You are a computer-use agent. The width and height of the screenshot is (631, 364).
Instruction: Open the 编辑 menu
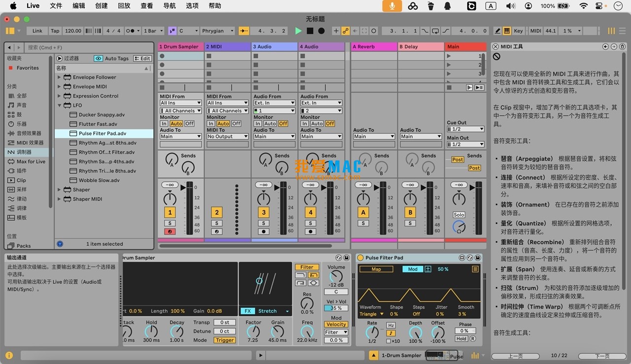79,6
